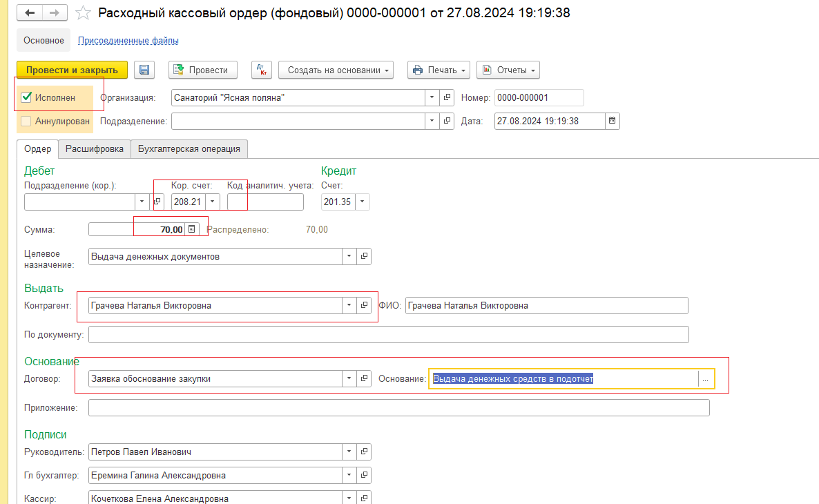Open the Отчеты menu

508,70
